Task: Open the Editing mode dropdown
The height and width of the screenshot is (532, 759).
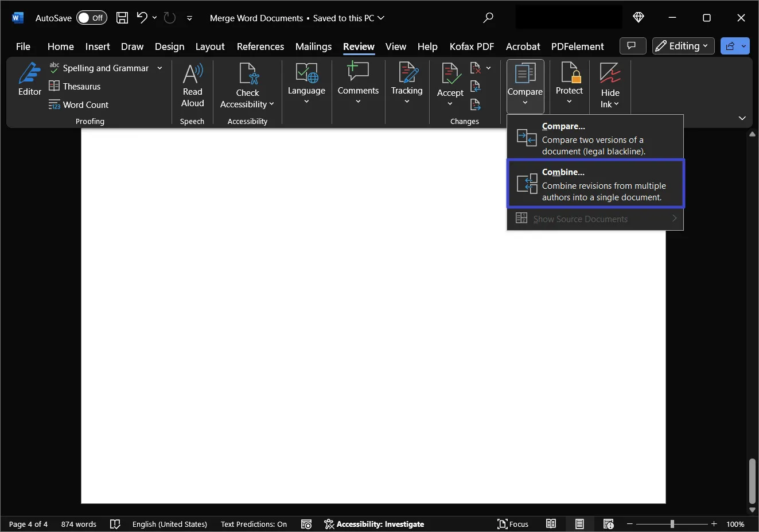Action: pos(683,46)
